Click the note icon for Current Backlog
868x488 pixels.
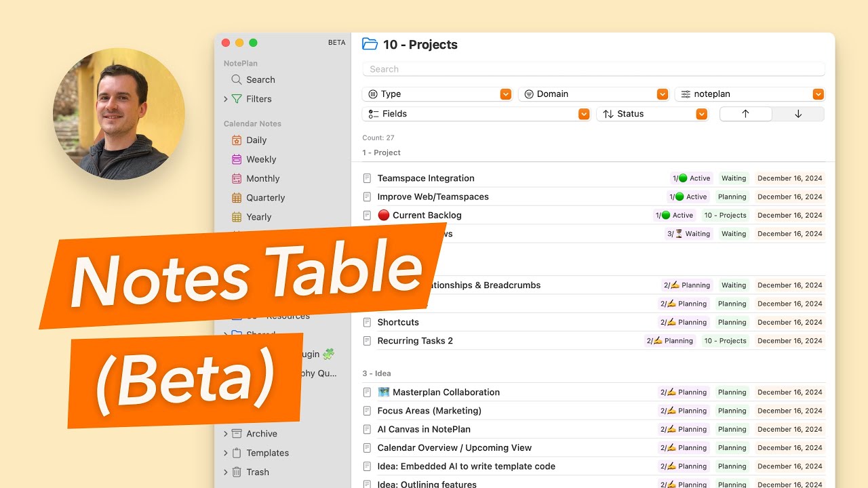tap(367, 215)
